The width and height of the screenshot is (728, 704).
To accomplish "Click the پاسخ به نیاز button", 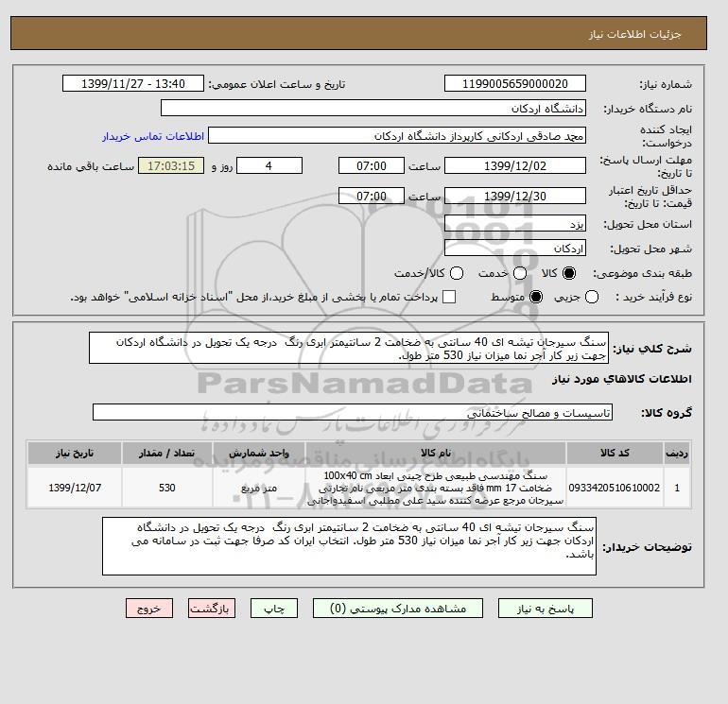I will [x=546, y=609].
